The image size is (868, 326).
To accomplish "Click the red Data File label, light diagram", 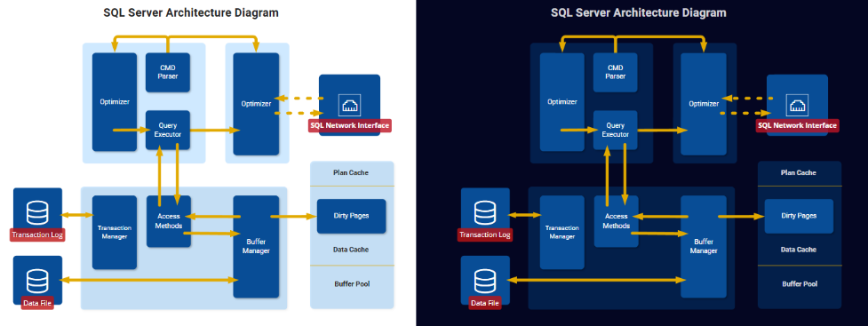I will click(37, 303).
